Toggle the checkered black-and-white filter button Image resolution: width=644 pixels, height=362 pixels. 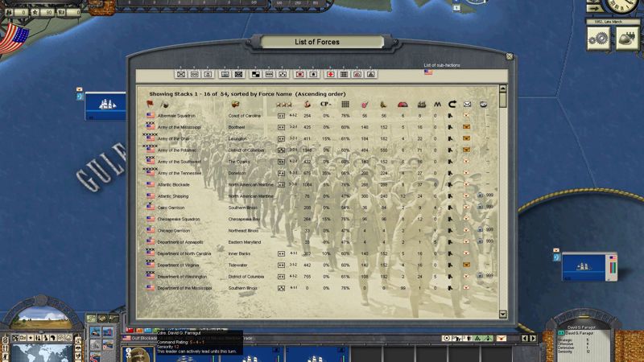tap(255, 74)
